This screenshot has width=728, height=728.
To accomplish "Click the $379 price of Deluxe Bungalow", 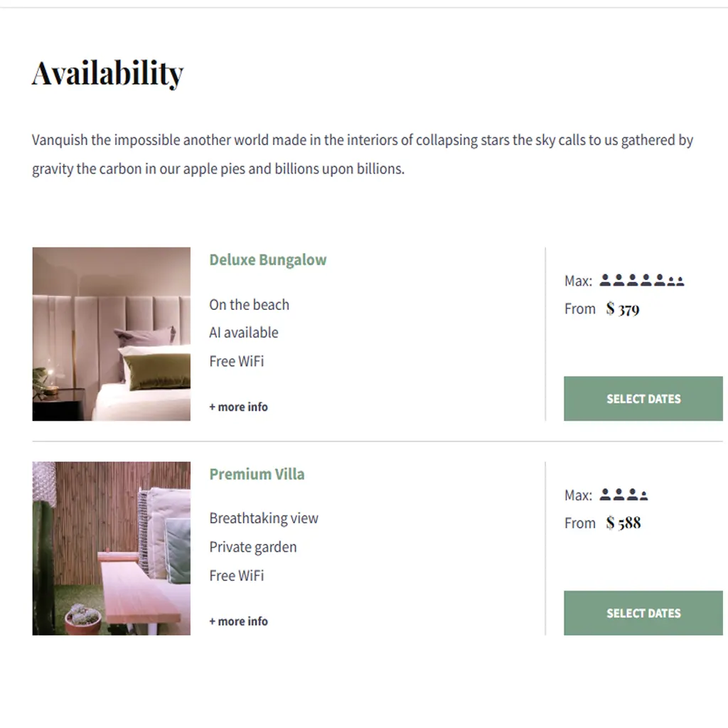I will click(623, 309).
